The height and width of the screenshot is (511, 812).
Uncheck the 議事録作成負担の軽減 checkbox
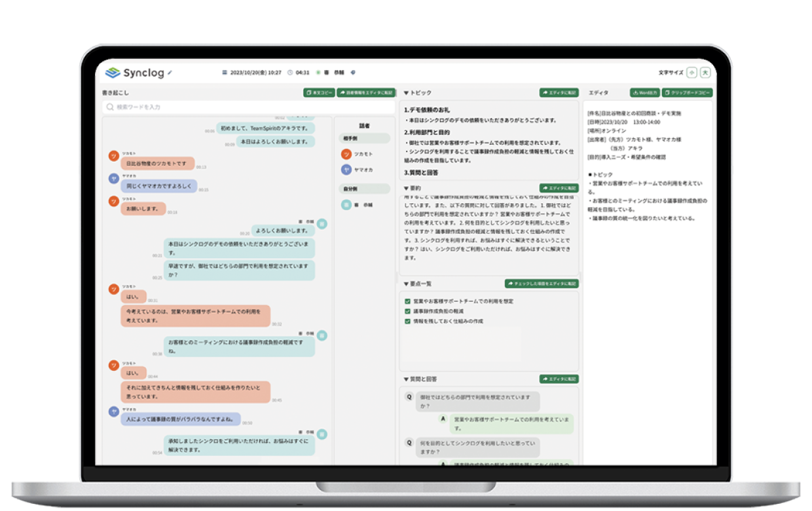408,311
